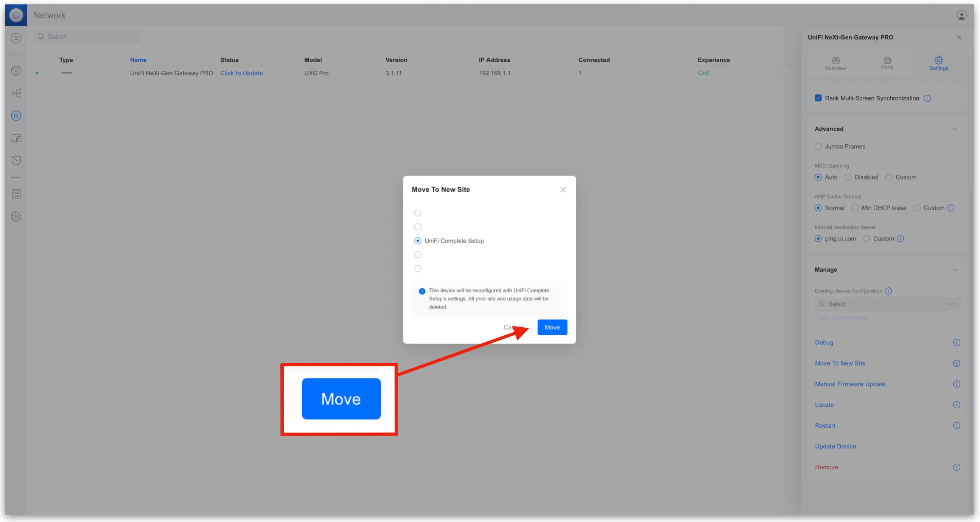
Task: Enable the Jumbo Frames checkbox
Action: [x=818, y=147]
